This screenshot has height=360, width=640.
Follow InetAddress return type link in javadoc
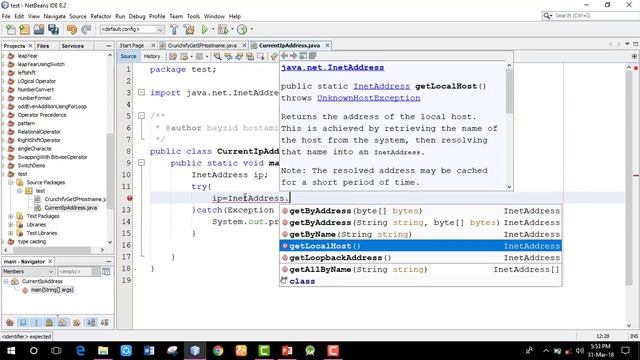381,86
